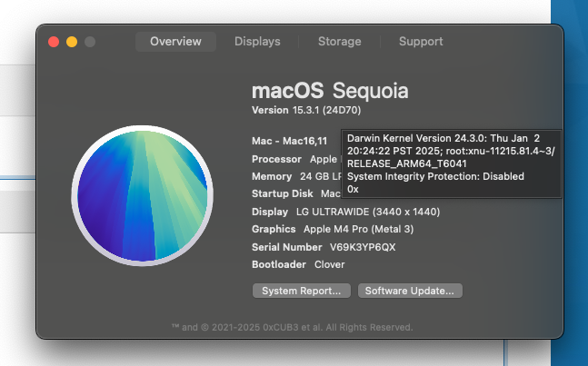Click Graphics Apple M4 Pro (Metal 3) text
This screenshot has width=588, height=366.
click(333, 229)
